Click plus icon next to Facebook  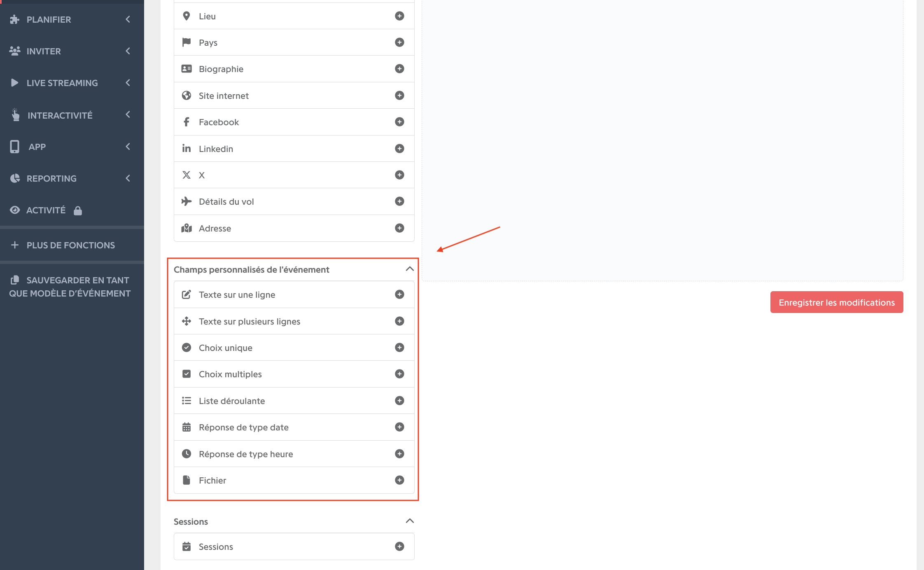click(399, 122)
